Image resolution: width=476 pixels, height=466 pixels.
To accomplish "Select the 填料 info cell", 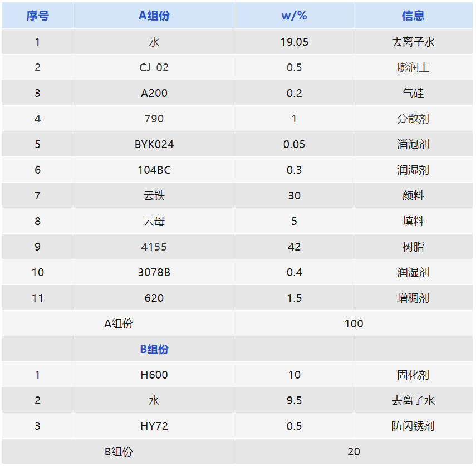I will point(413,222).
